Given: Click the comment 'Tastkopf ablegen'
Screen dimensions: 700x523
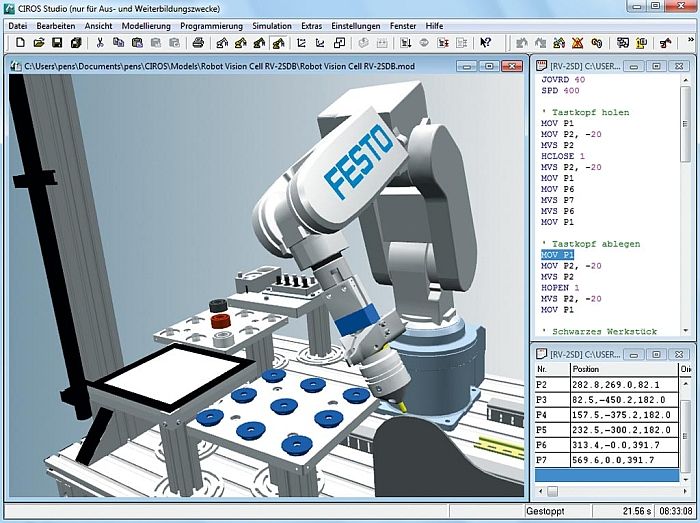Looking at the screenshot, I should coord(591,244).
